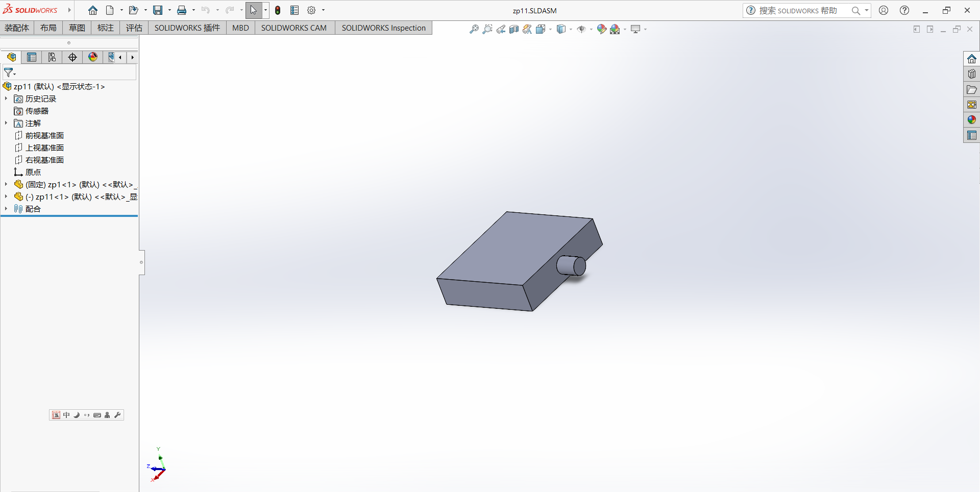Toggle the Select cursor tool
This screenshot has height=492, width=980.
254,10
